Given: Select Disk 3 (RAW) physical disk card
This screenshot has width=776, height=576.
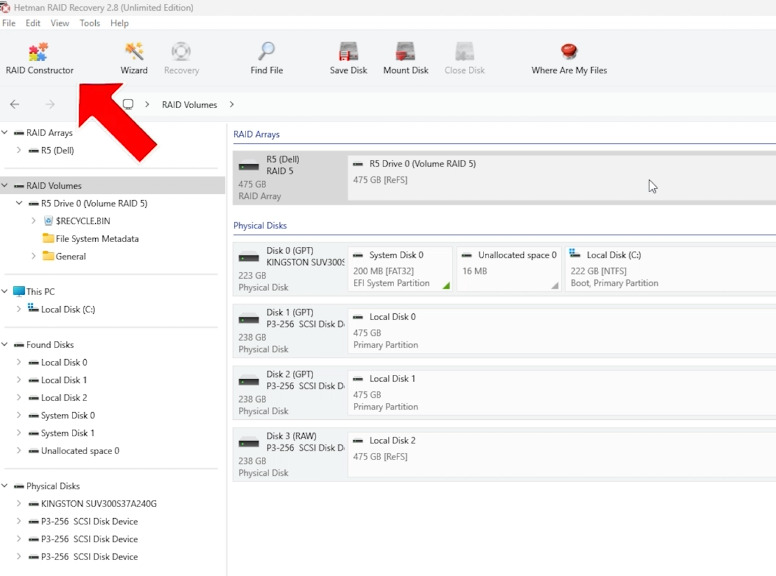Looking at the screenshot, I should pyautogui.click(x=290, y=454).
